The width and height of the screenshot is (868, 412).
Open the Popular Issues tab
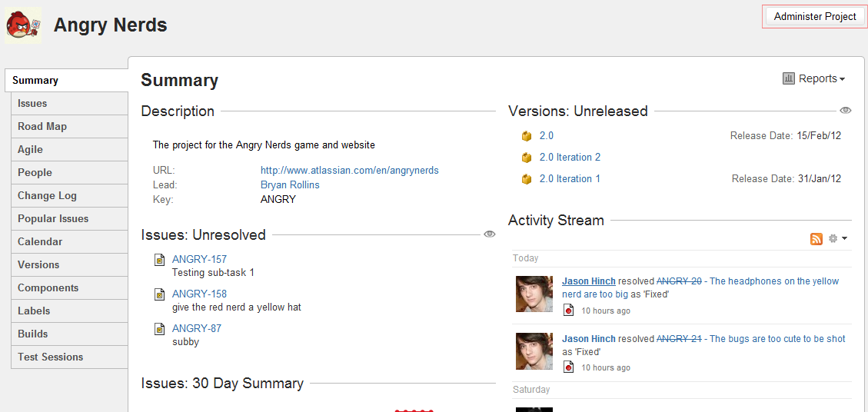click(69, 219)
